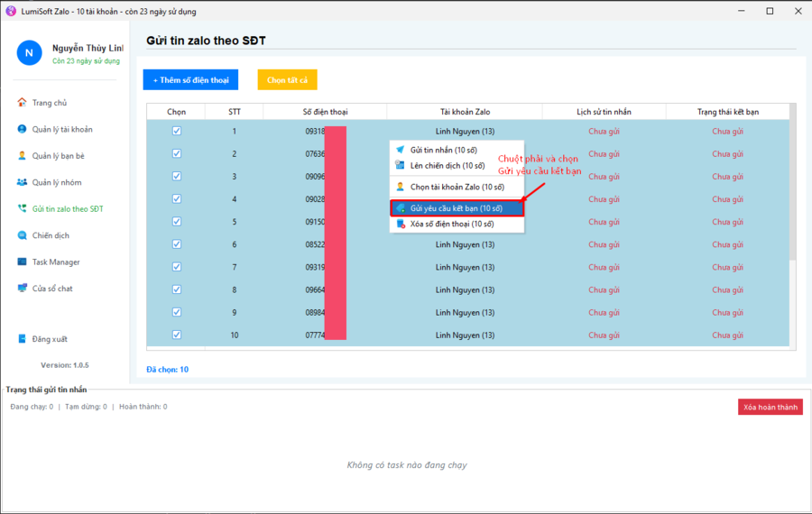Screen dimensions: 812x514
Task: Click the Trang chủ home icon
Action: [23, 103]
